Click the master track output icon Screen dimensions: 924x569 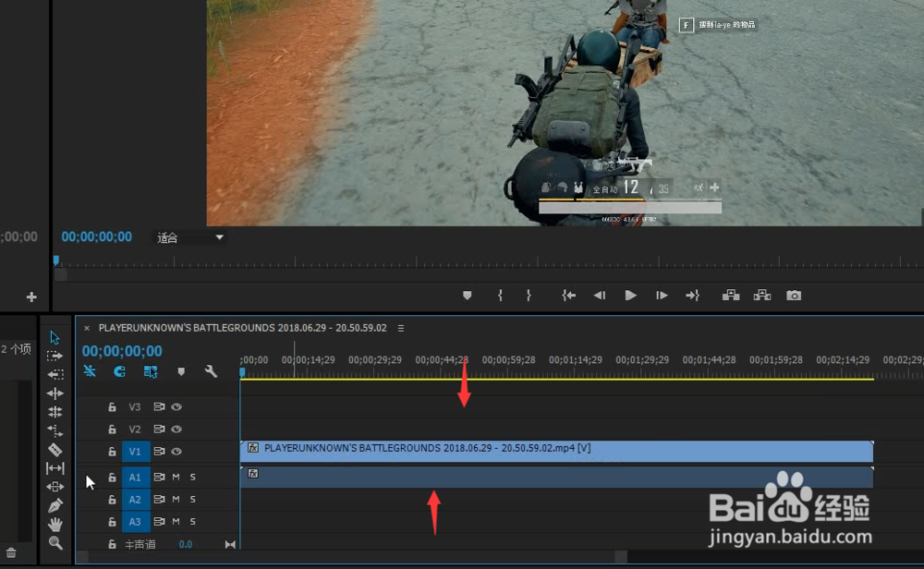(230, 545)
